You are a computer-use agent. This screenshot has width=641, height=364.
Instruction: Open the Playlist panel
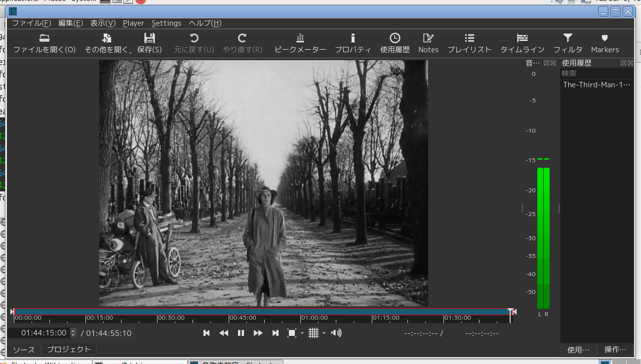pos(470,43)
